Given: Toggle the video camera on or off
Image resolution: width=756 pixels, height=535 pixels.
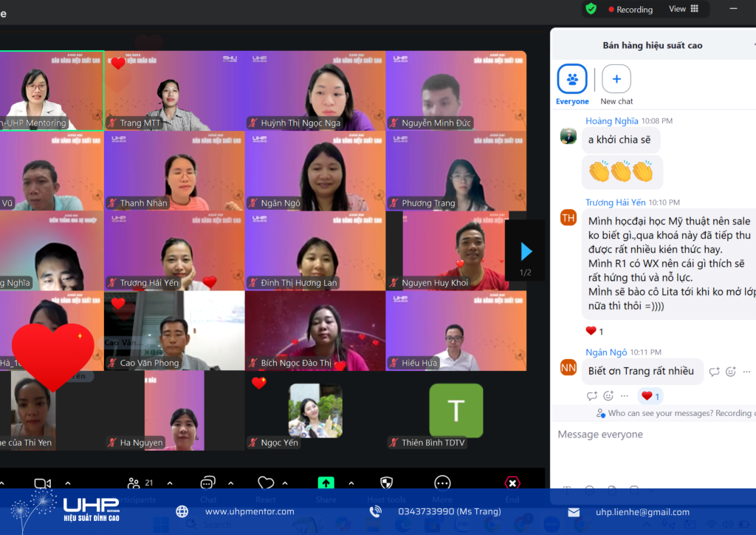Looking at the screenshot, I should click(42, 483).
